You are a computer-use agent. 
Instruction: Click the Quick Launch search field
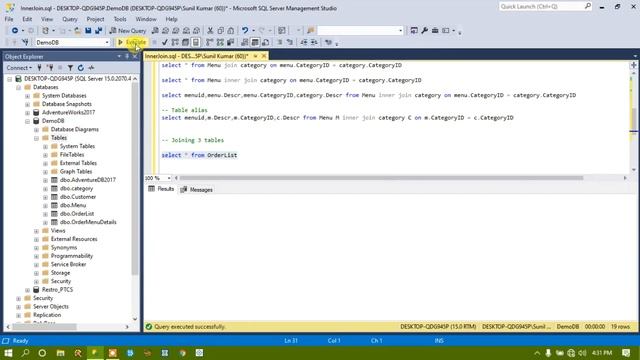coord(545,7)
